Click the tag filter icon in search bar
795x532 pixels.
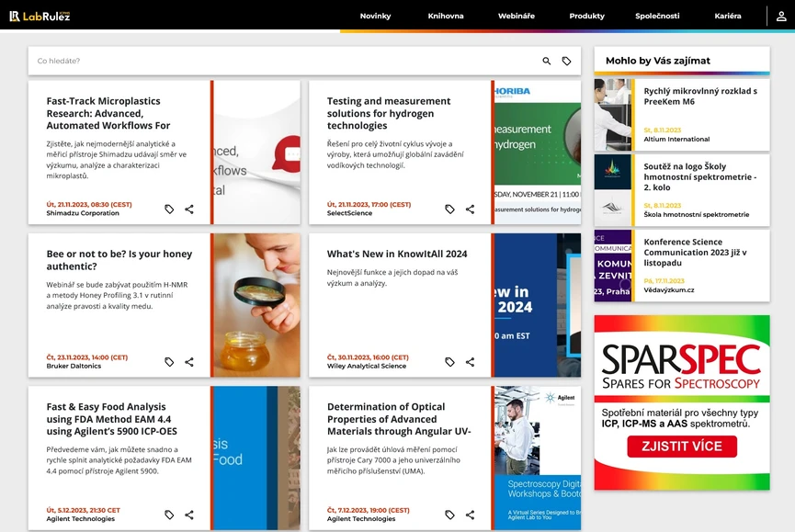tap(566, 61)
